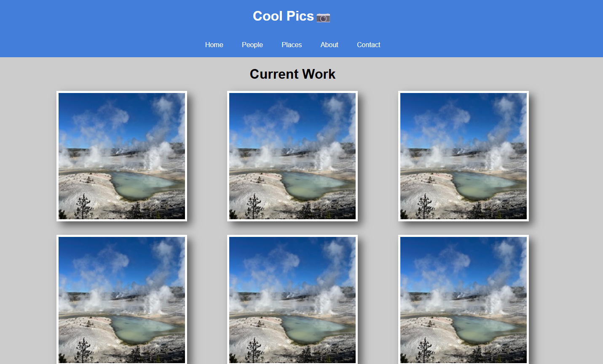Click the camera icon beside Cool Pics
Screen dimensions: 603x364
[x=323, y=17]
